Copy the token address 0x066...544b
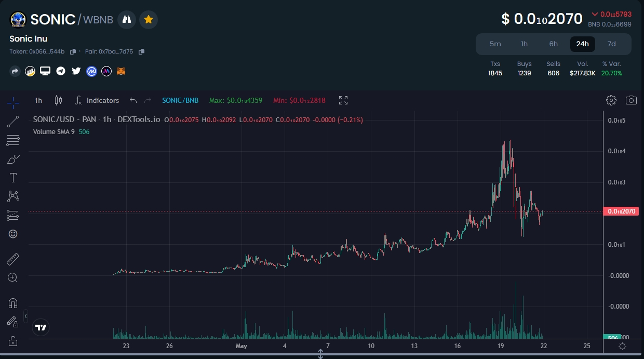 point(73,51)
